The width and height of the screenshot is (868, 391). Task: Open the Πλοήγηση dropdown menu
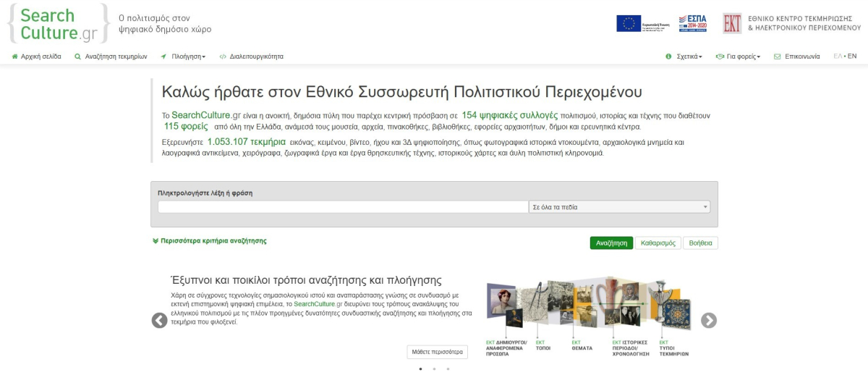(x=184, y=56)
